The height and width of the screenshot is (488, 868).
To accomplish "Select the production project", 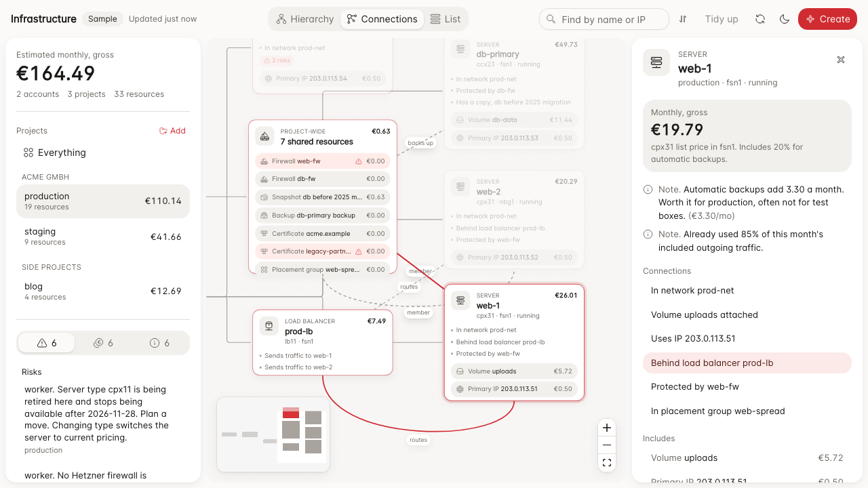I will point(103,201).
